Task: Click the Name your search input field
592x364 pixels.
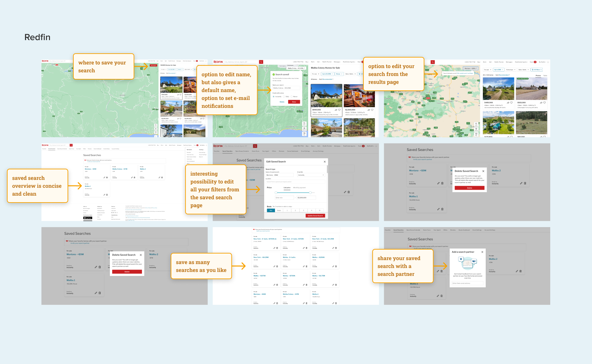Action: pyautogui.click(x=286, y=88)
